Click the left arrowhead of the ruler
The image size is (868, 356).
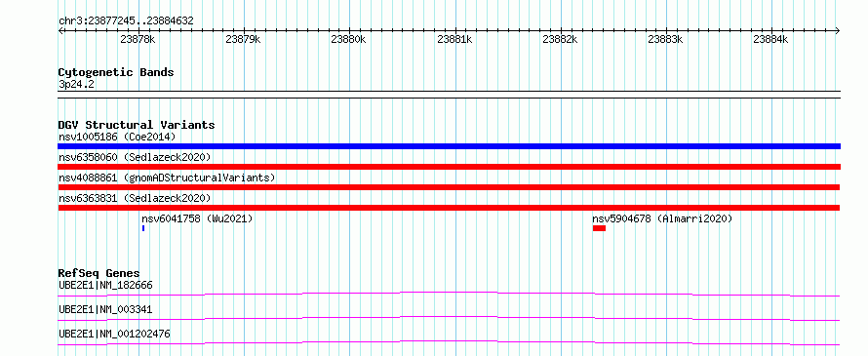60,30
